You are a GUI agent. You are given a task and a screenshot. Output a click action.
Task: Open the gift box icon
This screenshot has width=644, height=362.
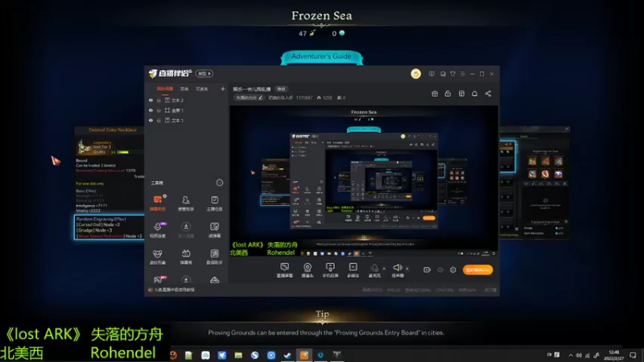[435, 93]
